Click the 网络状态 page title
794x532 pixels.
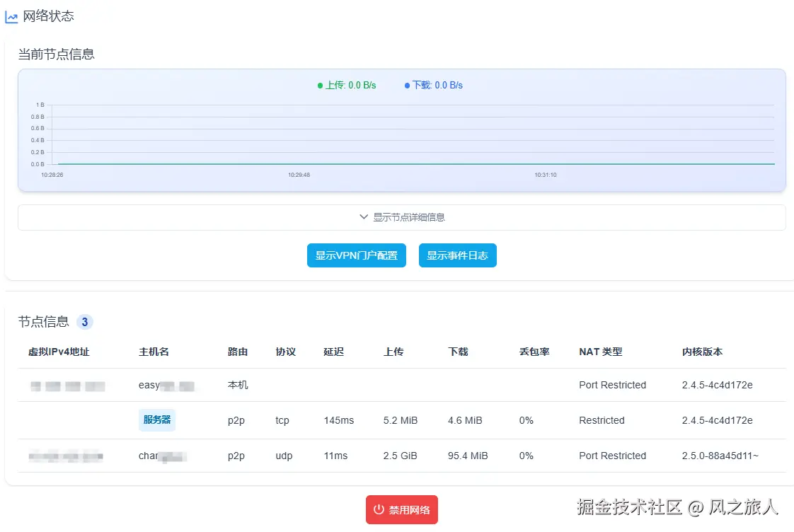[x=49, y=16]
